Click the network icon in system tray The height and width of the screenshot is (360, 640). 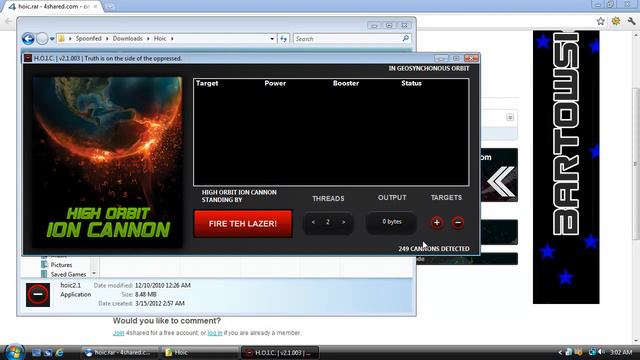coord(592,352)
